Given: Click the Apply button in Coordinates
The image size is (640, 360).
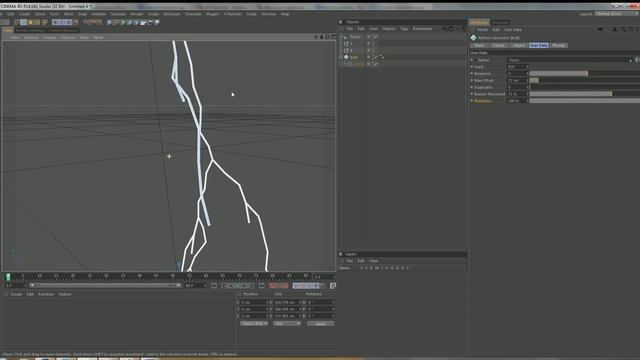Looking at the screenshot, I should click(x=320, y=324).
